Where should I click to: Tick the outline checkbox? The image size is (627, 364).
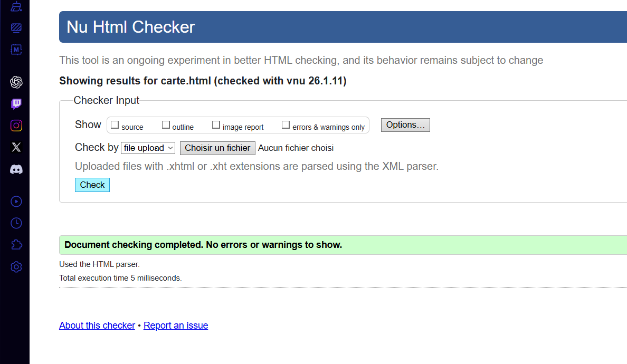tap(166, 125)
